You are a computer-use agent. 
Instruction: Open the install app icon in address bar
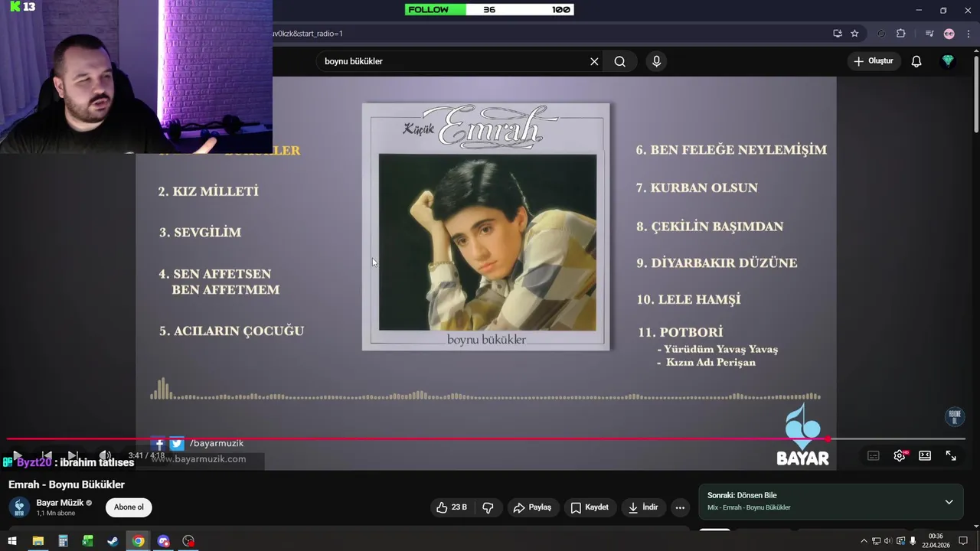[x=838, y=34]
